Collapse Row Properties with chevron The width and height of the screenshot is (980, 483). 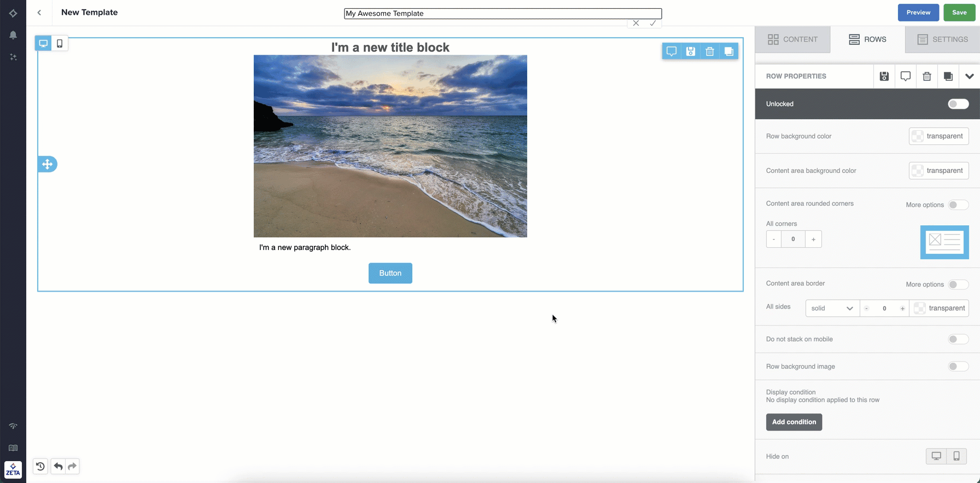click(969, 76)
